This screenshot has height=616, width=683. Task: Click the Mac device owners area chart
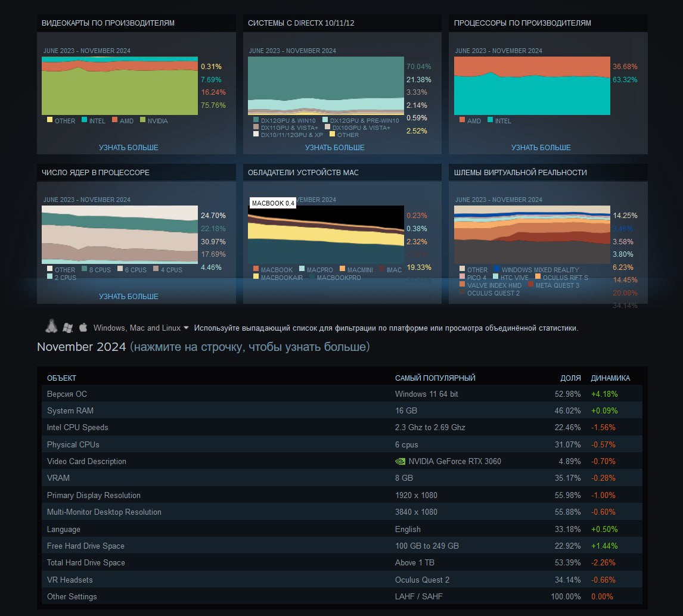[x=326, y=235]
